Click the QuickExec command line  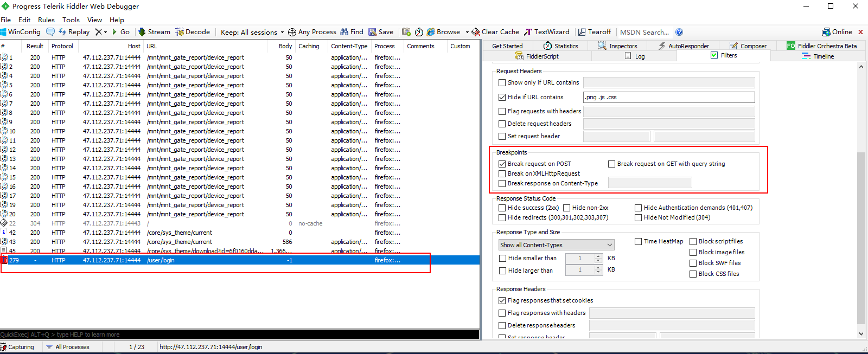pyautogui.click(x=240, y=334)
